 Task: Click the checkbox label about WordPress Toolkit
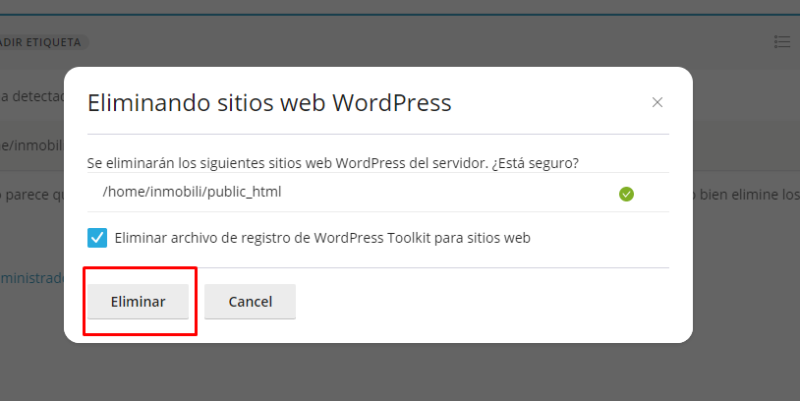tap(322, 238)
